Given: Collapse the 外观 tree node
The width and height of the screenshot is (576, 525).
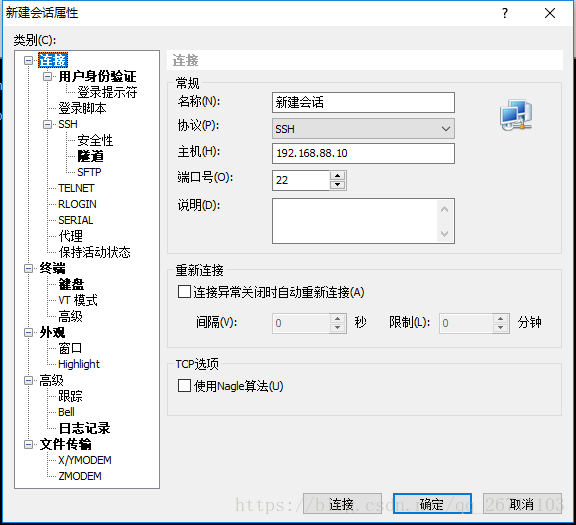Looking at the screenshot, I should pyautogui.click(x=28, y=332).
